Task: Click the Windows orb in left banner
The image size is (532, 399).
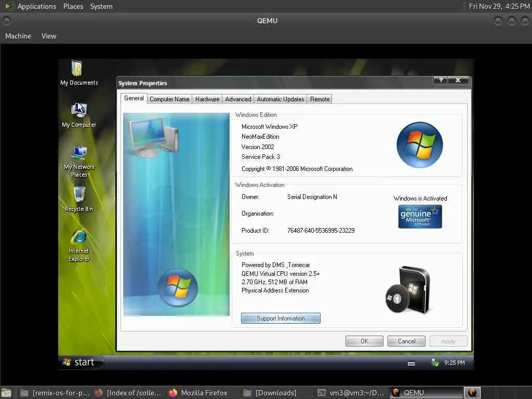Action: [178, 288]
